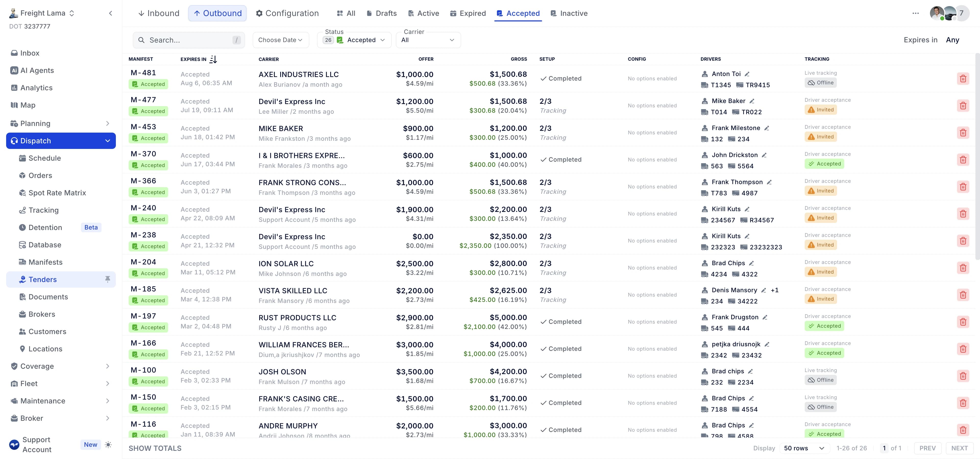Open the Status Accepted dropdown

(x=354, y=40)
